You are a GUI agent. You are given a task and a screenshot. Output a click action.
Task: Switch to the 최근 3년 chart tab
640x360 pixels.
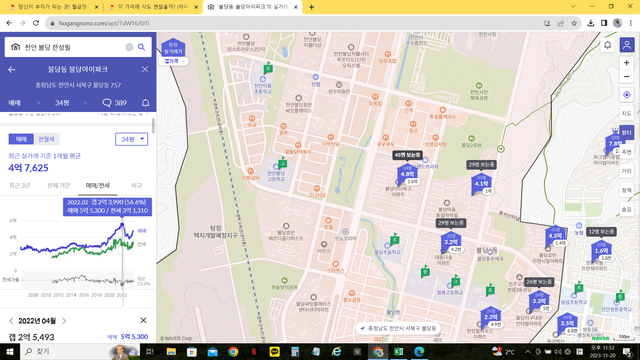[20, 185]
